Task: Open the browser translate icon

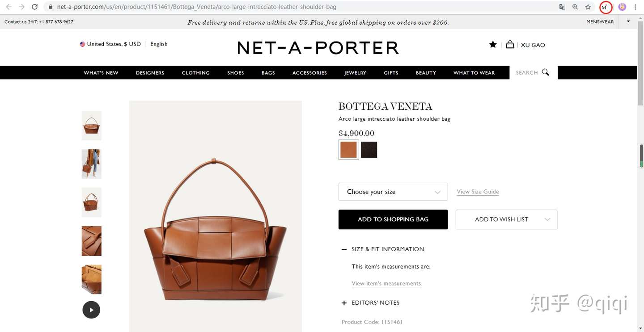Action: pos(562,7)
